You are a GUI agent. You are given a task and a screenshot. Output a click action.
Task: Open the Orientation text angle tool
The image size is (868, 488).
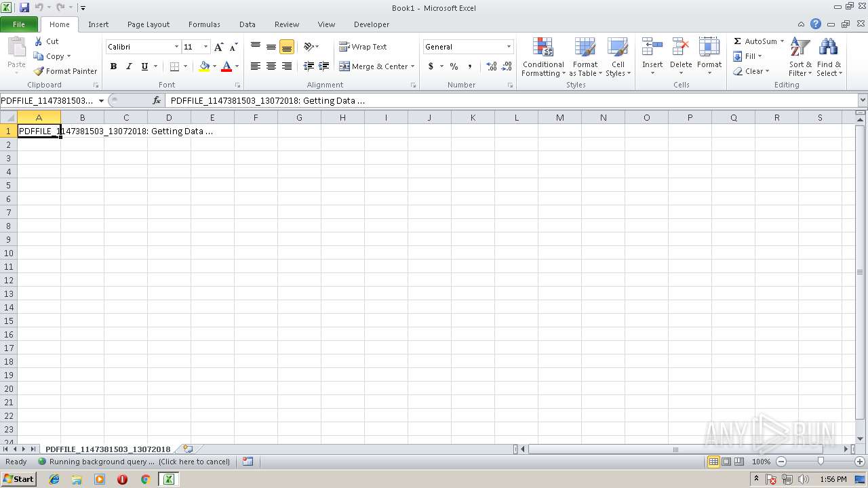pos(309,47)
